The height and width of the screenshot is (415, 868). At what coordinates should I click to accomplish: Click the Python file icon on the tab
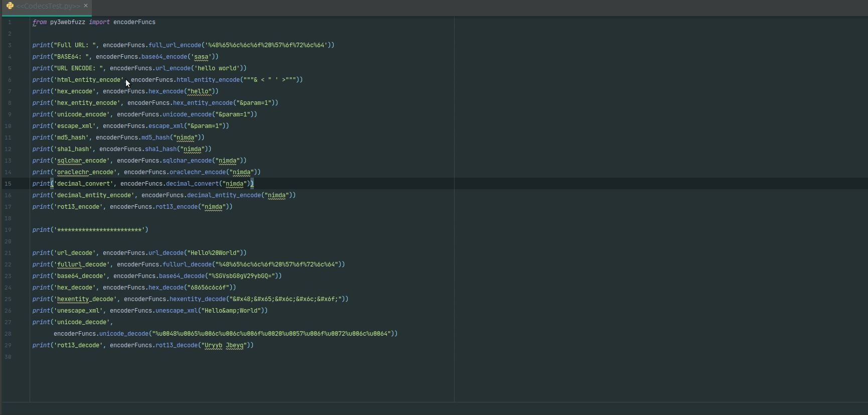(10, 6)
